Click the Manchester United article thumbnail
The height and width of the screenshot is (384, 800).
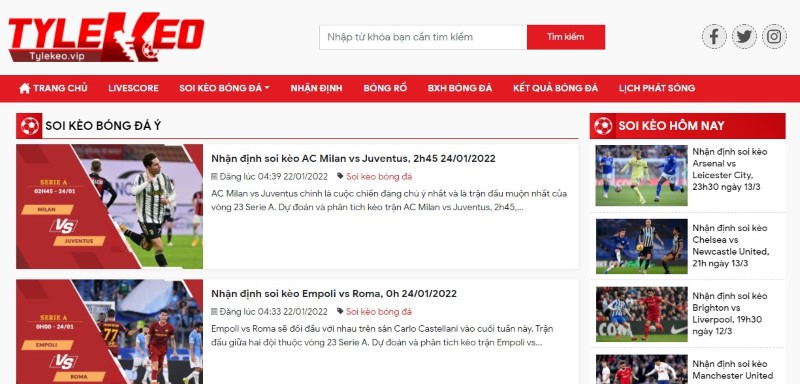pyautogui.click(x=641, y=369)
